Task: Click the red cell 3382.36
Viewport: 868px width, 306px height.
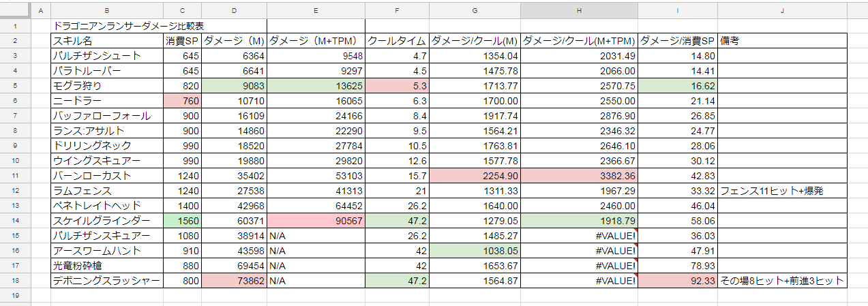Action: 579,176
